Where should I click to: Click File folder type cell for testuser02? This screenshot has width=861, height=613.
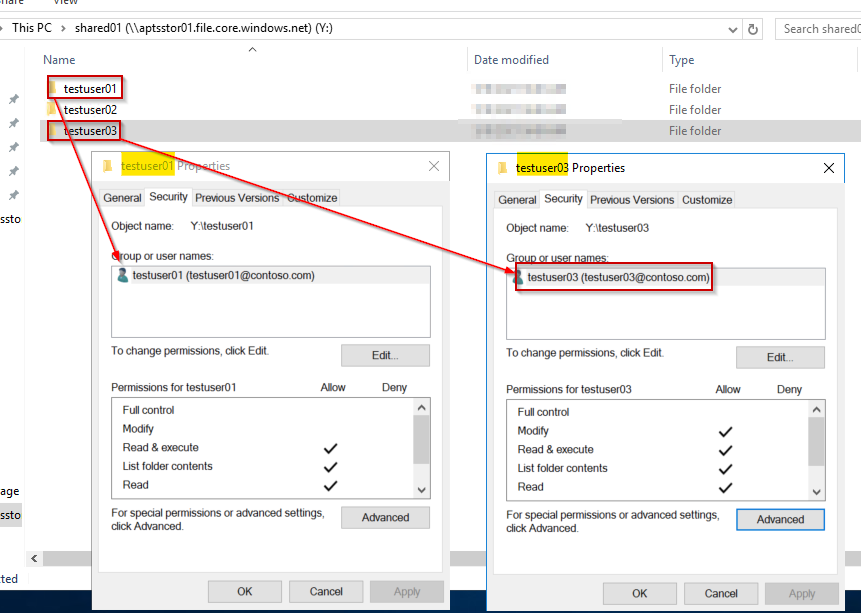coord(695,110)
